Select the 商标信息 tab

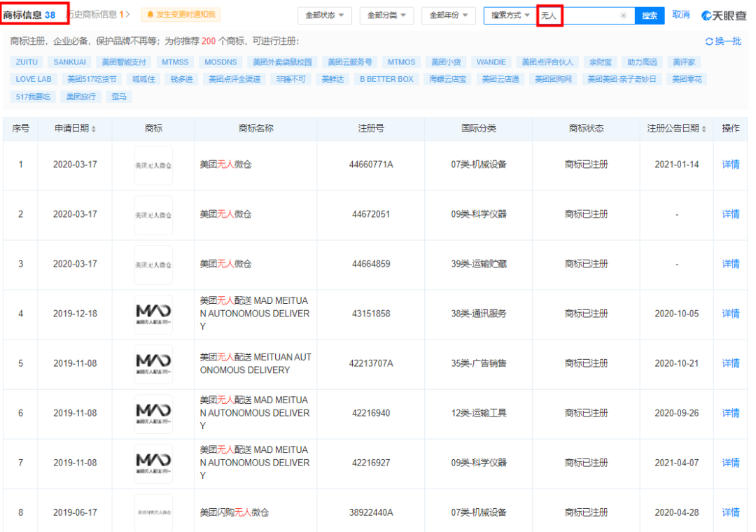point(29,15)
